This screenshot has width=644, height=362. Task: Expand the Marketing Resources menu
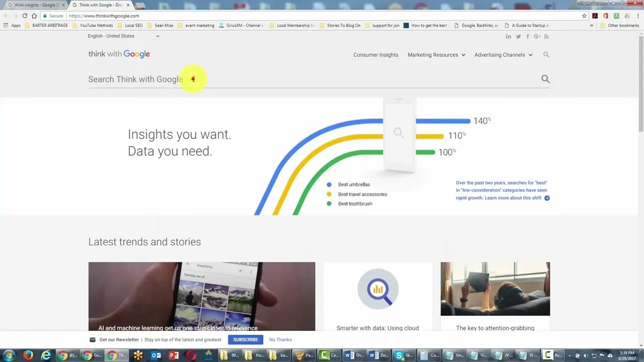[436, 55]
